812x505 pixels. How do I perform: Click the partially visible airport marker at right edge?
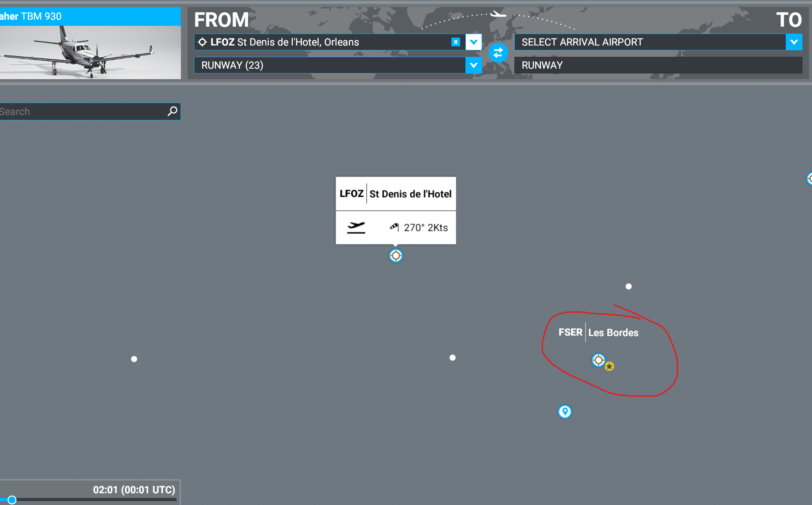(809, 178)
